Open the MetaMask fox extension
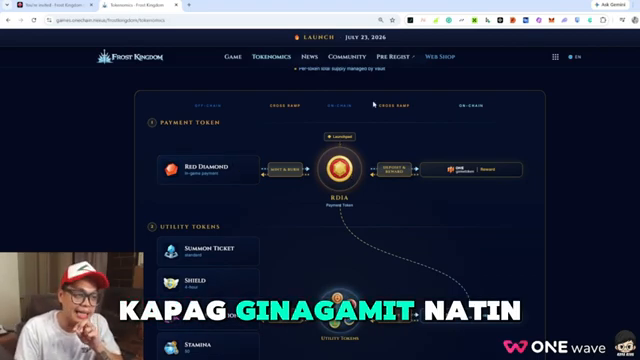Image resolution: width=640 pixels, height=360 pixels. coord(551,20)
